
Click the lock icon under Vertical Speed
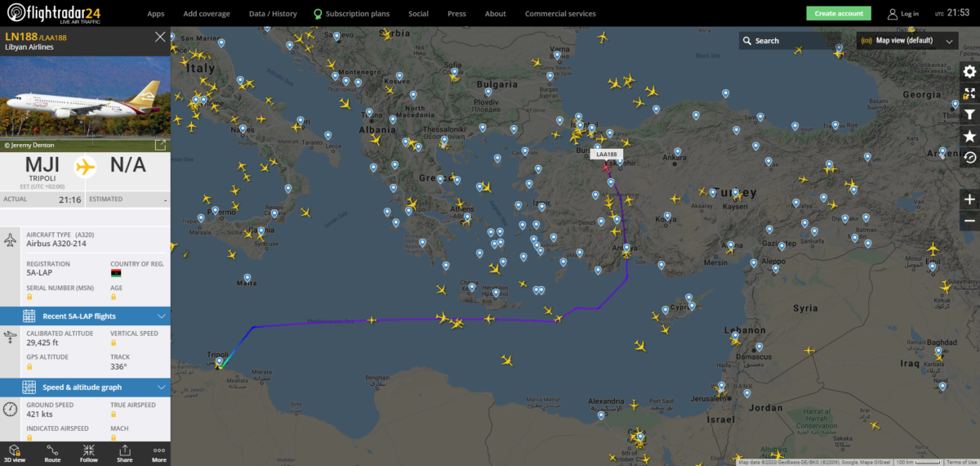click(x=114, y=344)
